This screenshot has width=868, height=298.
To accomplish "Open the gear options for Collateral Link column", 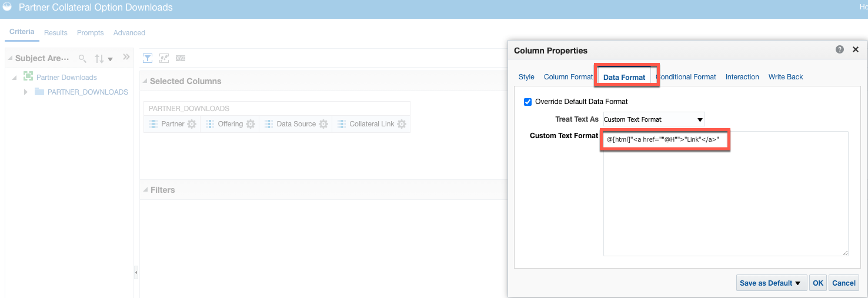I will tap(402, 124).
